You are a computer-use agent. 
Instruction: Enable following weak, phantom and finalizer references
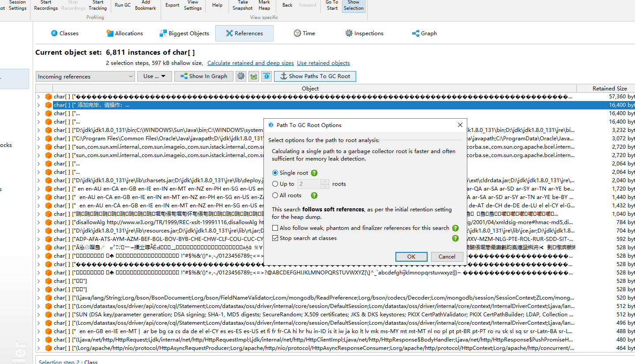275,228
